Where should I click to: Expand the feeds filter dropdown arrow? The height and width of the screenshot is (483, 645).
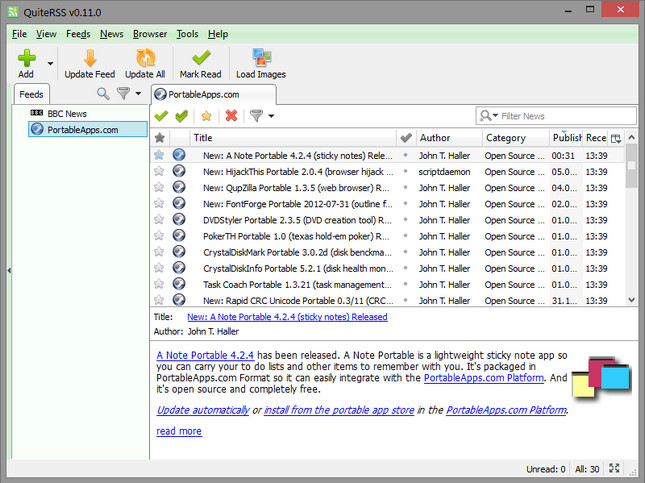138,93
